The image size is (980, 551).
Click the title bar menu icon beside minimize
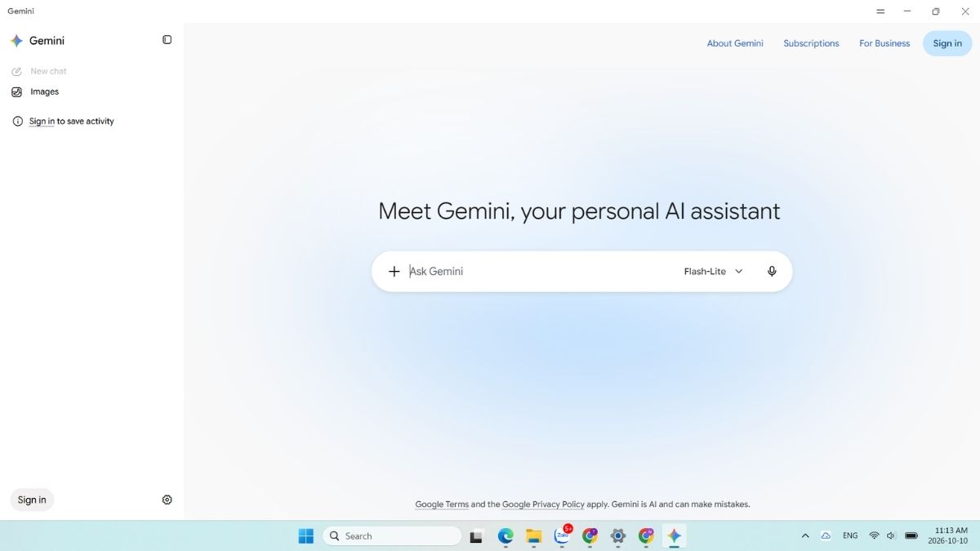pyautogui.click(x=880, y=11)
